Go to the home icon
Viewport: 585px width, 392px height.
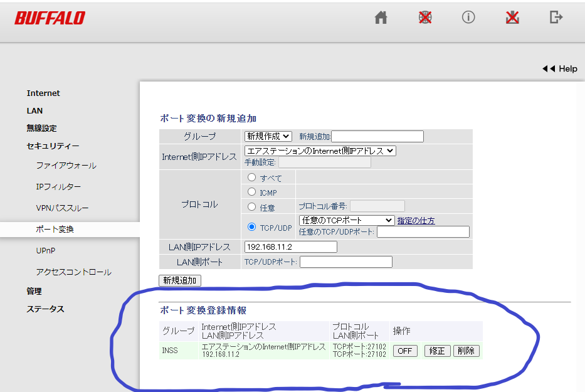(x=381, y=18)
